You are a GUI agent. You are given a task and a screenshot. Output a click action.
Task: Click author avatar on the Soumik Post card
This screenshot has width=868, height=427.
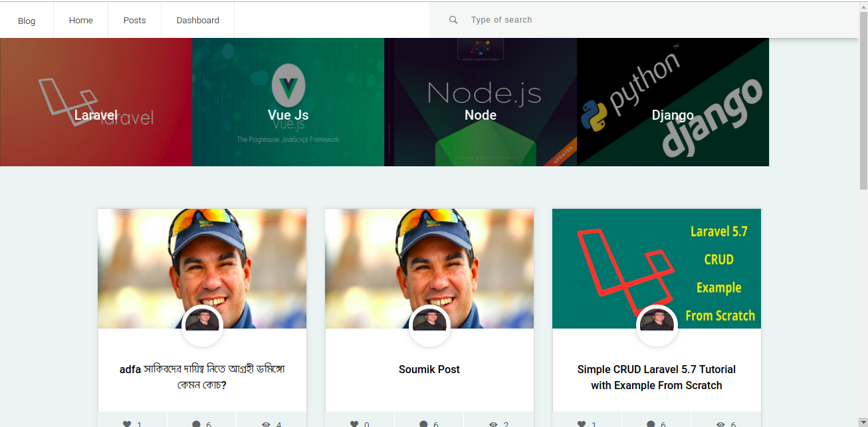[x=429, y=326]
